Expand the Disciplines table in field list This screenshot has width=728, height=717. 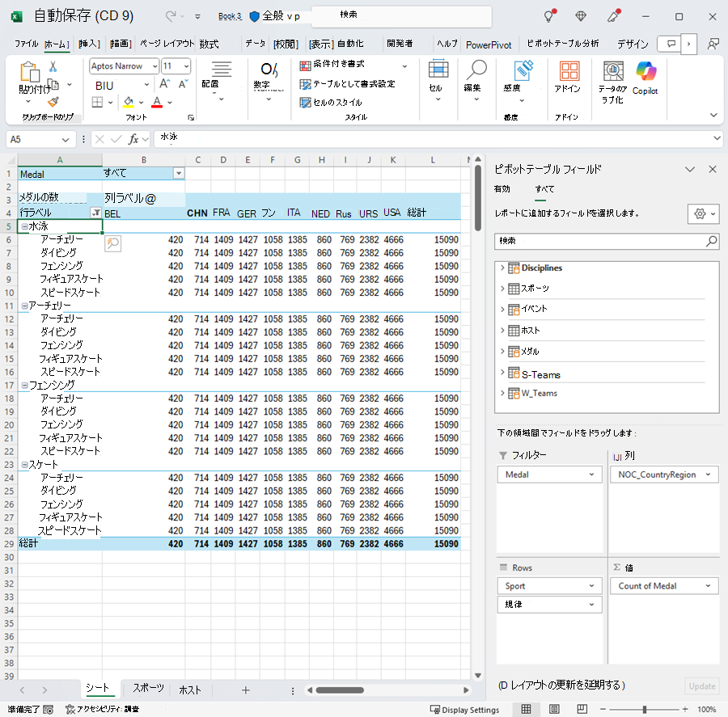pyautogui.click(x=502, y=268)
